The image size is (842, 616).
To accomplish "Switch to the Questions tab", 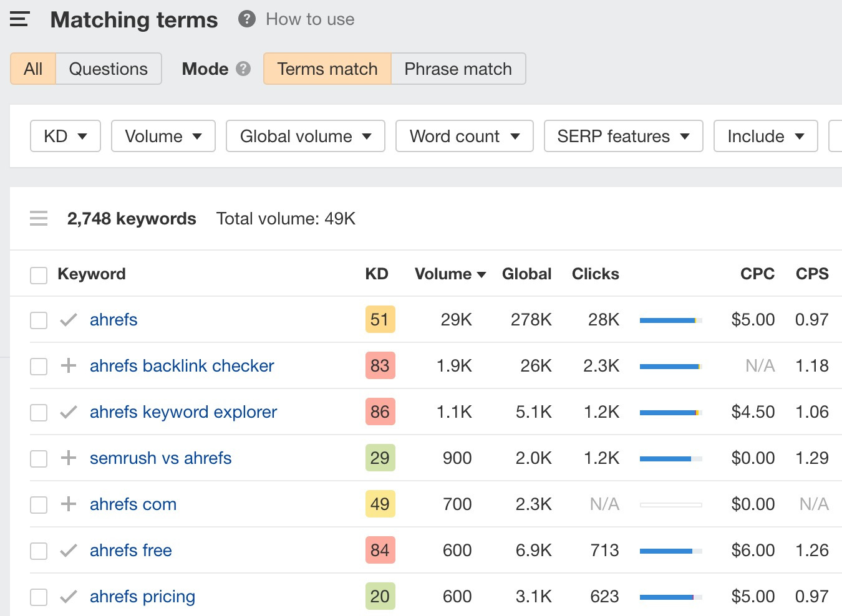I will click(108, 69).
